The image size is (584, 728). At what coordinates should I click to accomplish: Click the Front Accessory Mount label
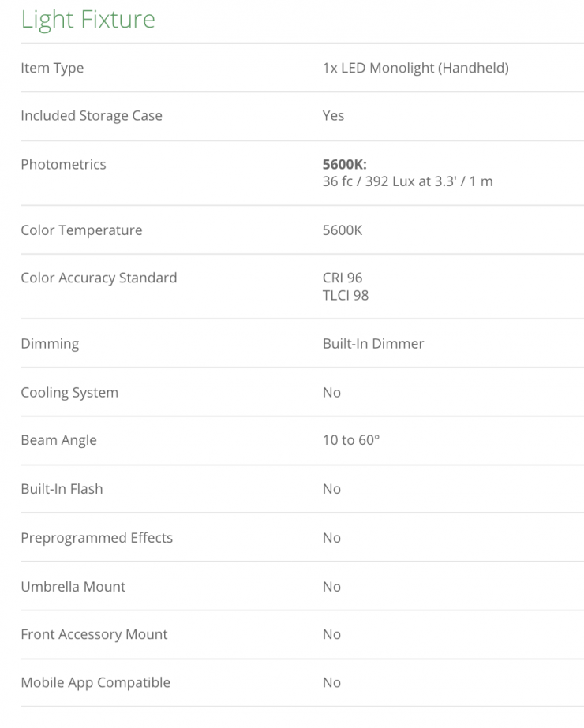[x=94, y=634]
